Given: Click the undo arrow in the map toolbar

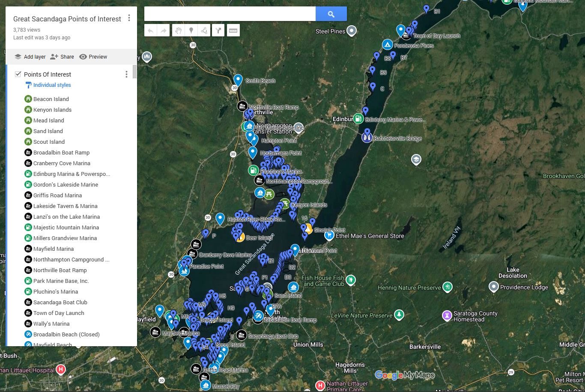Looking at the screenshot, I should (x=150, y=30).
